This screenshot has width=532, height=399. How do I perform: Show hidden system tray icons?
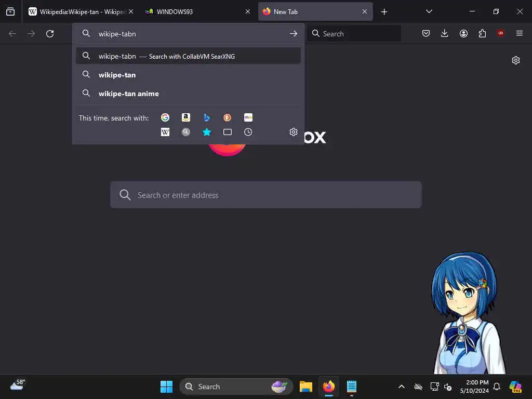click(402, 387)
